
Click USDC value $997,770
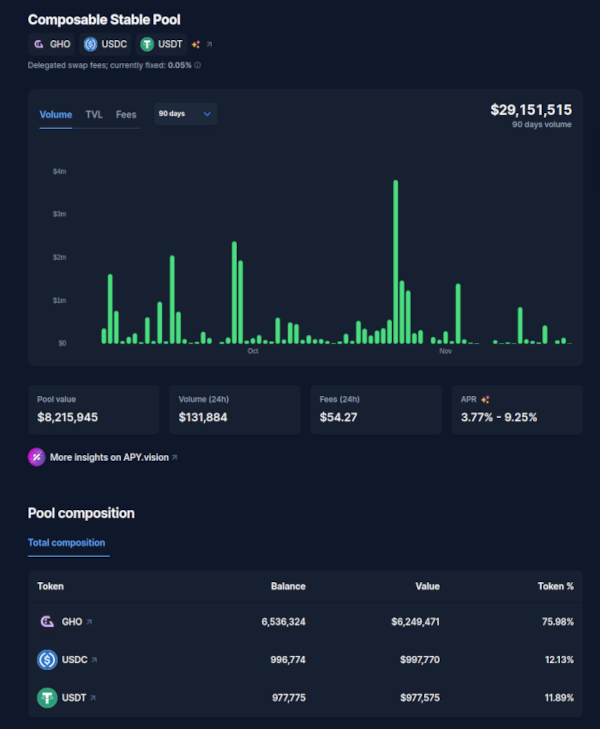(x=420, y=660)
